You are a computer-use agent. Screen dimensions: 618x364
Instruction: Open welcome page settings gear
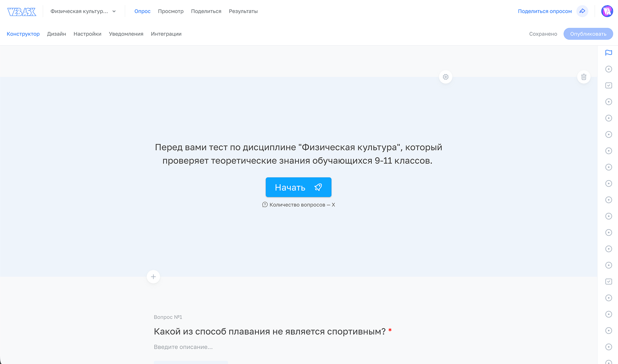tap(446, 77)
